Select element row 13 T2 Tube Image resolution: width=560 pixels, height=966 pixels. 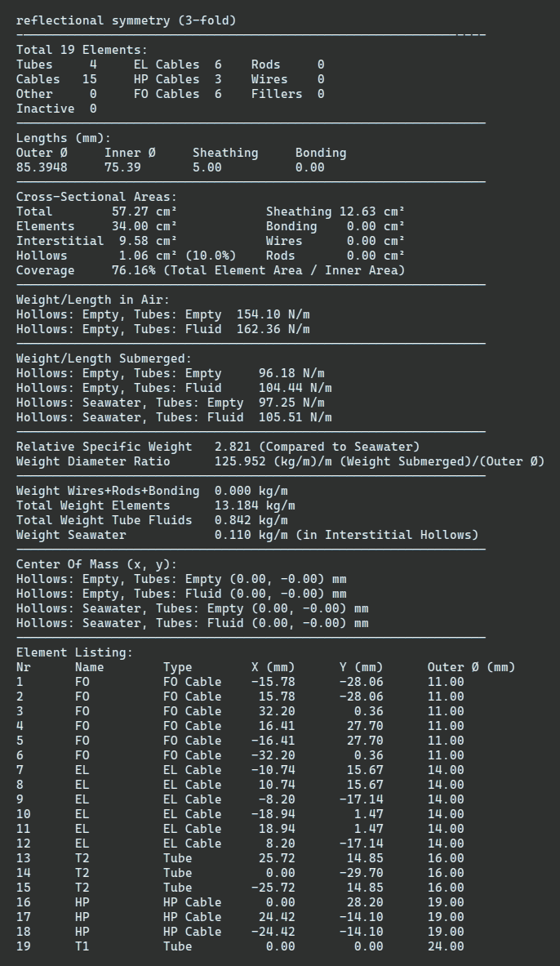coord(240,858)
